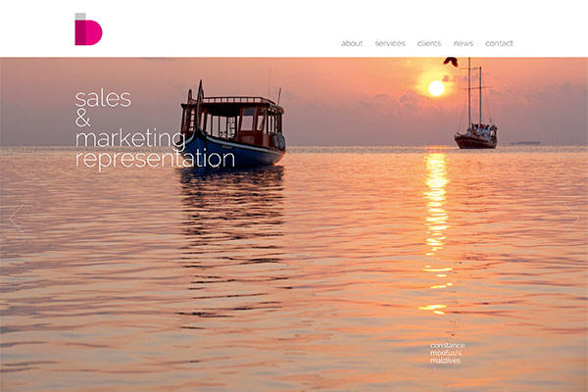Go to the services section

coord(390,43)
